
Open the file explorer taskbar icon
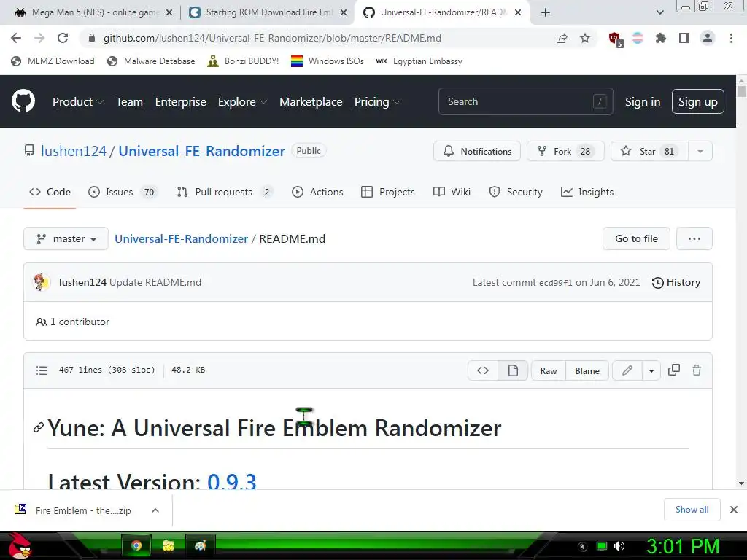pyautogui.click(x=169, y=545)
